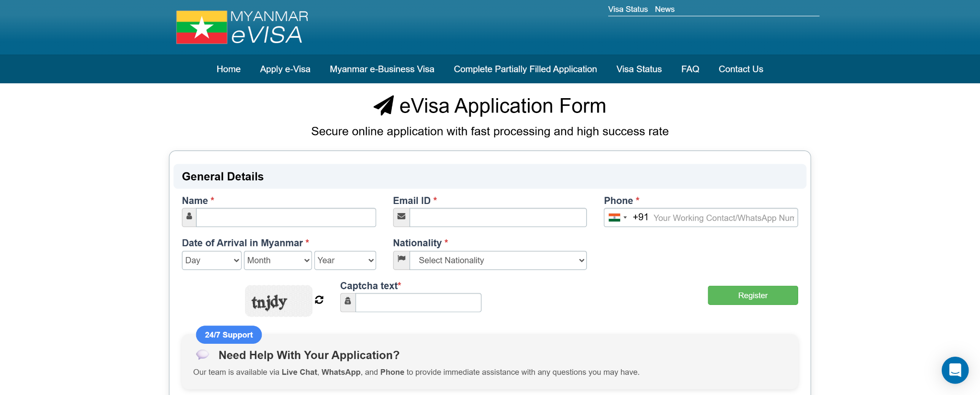
Task: Click the paper plane icon in heading
Action: pyautogui.click(x=384, y=106)
